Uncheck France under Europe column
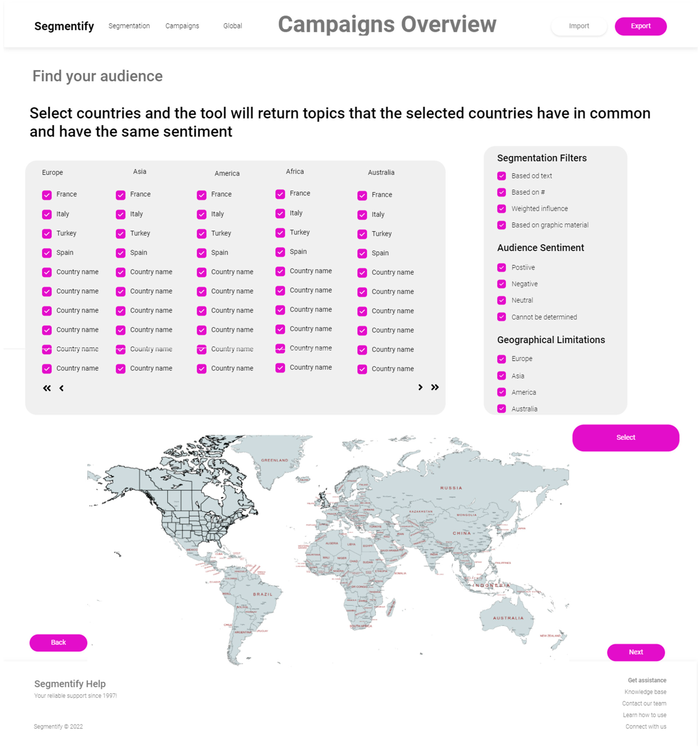Screen dimensions: 700x751 (x=47, y=195)
